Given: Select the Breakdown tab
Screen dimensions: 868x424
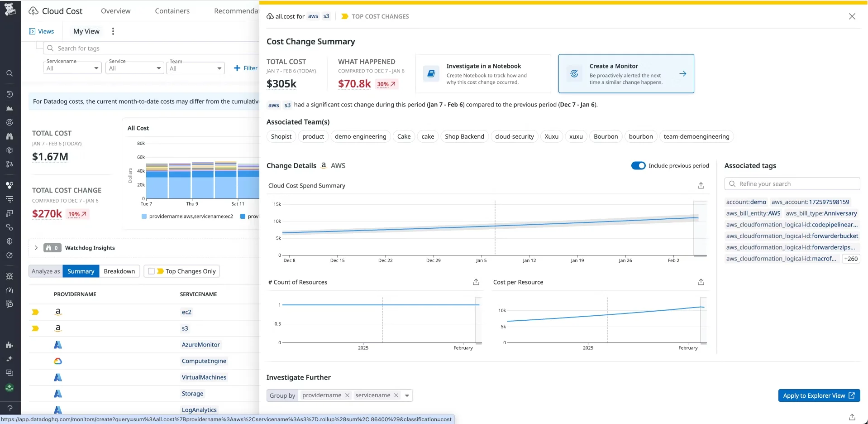Looking at the screenshot, I should pos(119,271).
